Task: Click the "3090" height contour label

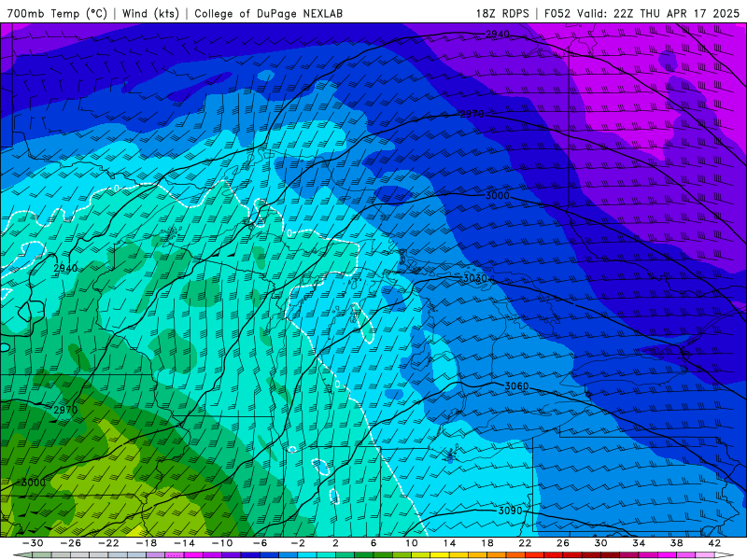Action: click(x=510, y=511)
